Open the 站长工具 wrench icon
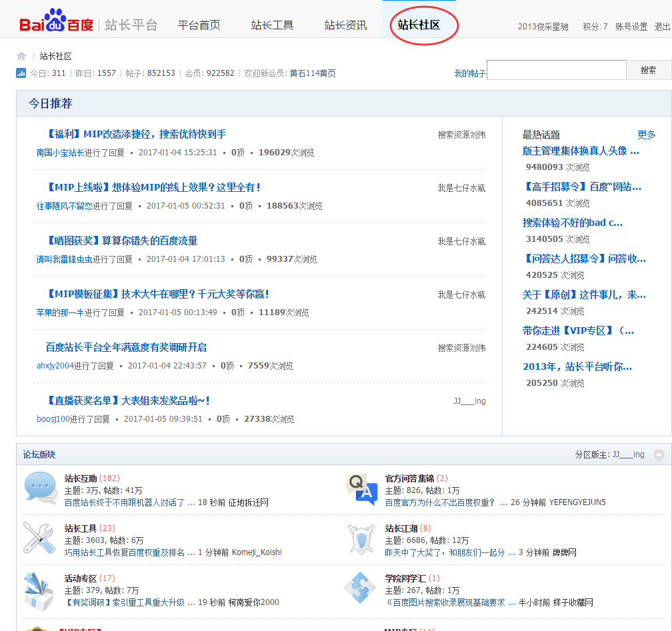This screenshot has height=631, width=672. (39, 538)
